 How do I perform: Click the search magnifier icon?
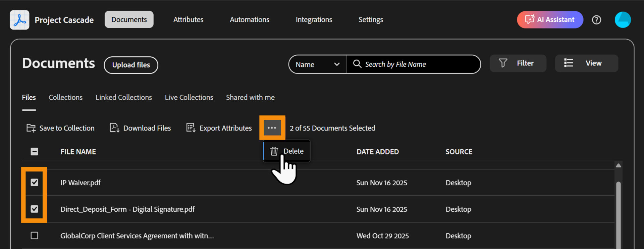coord(357,64)
